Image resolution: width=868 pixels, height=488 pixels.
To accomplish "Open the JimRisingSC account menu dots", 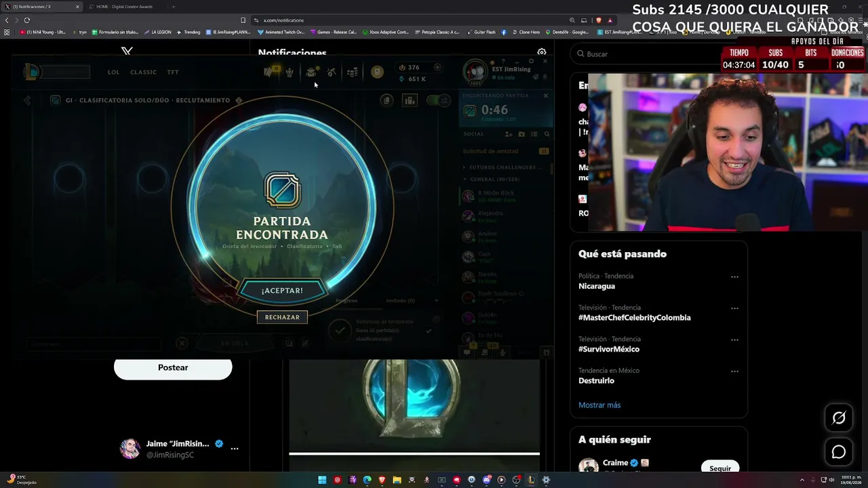I will coord(235,449).
